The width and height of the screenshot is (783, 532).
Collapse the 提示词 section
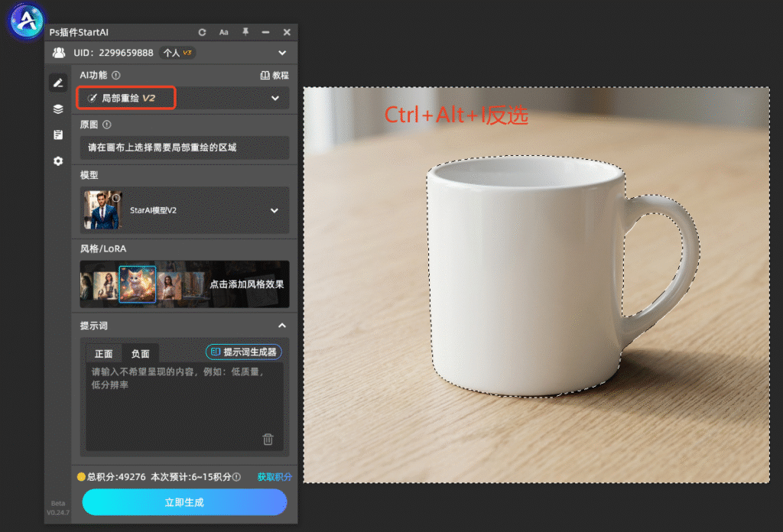tap(282, 326)
